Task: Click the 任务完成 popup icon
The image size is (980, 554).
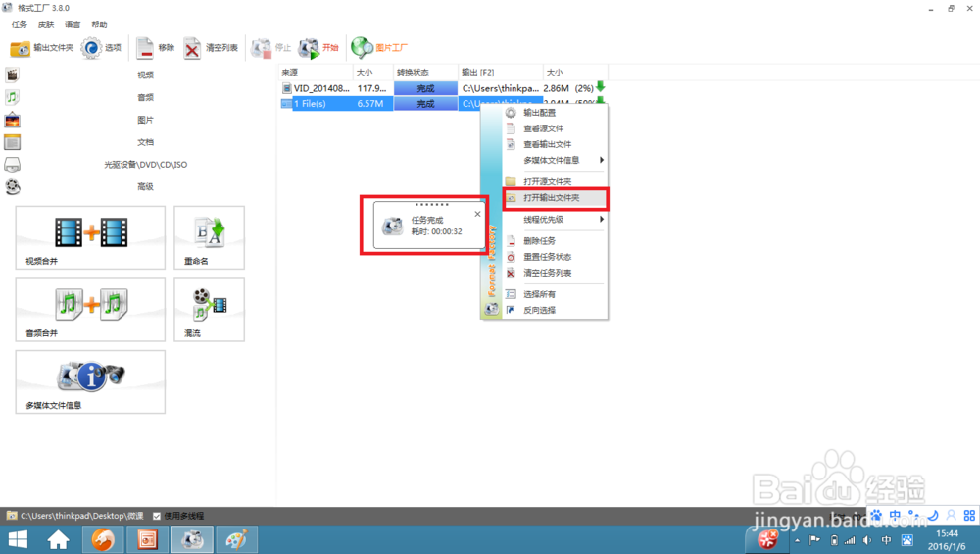Action: click(x=393, y=226)
